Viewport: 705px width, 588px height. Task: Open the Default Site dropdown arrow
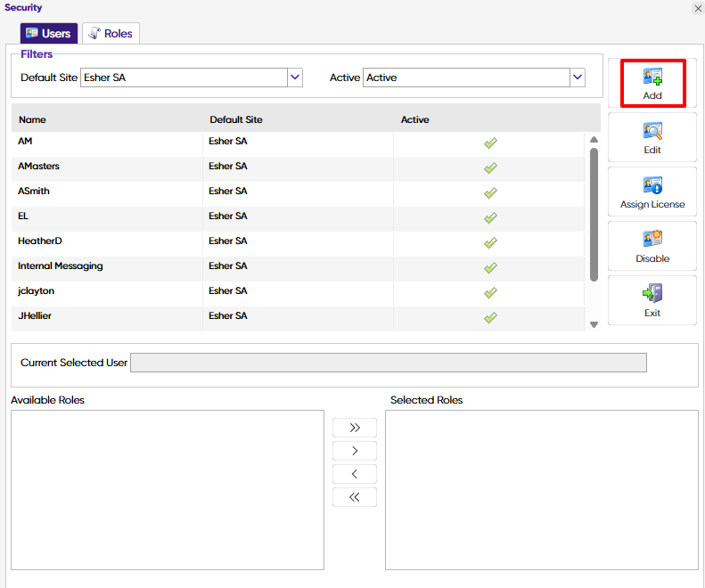coord(295,78)
